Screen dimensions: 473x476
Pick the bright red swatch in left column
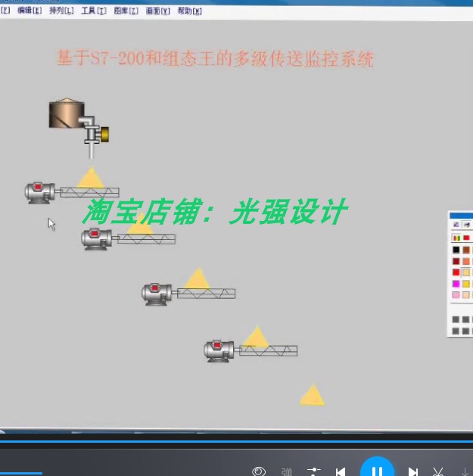click(x=456, y=272)
